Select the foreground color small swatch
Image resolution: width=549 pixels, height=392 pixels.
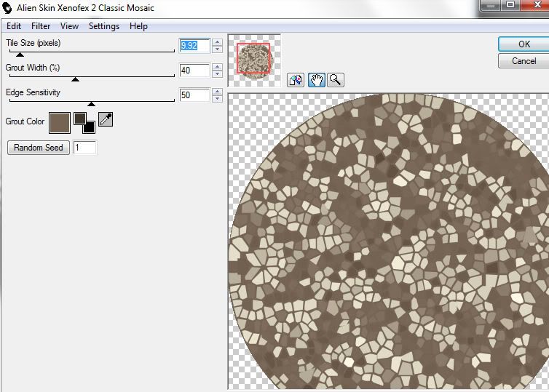pyautogui.click(x=79, y=119)
